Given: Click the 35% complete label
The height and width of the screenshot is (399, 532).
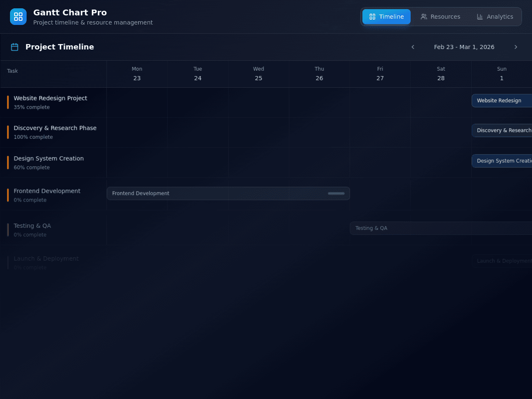Looking at the screenshot, I should pyautogui.click(x=32, y=107).
